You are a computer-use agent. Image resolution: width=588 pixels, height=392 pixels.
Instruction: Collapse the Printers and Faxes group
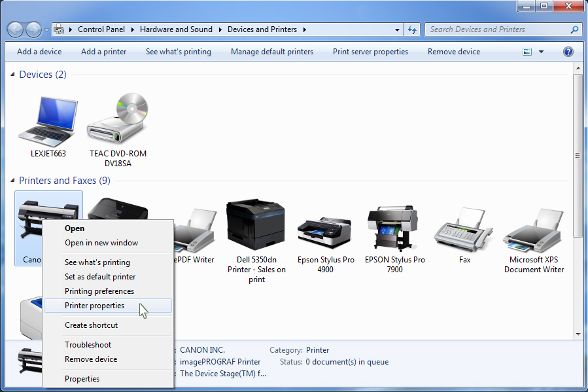point(12,181)
